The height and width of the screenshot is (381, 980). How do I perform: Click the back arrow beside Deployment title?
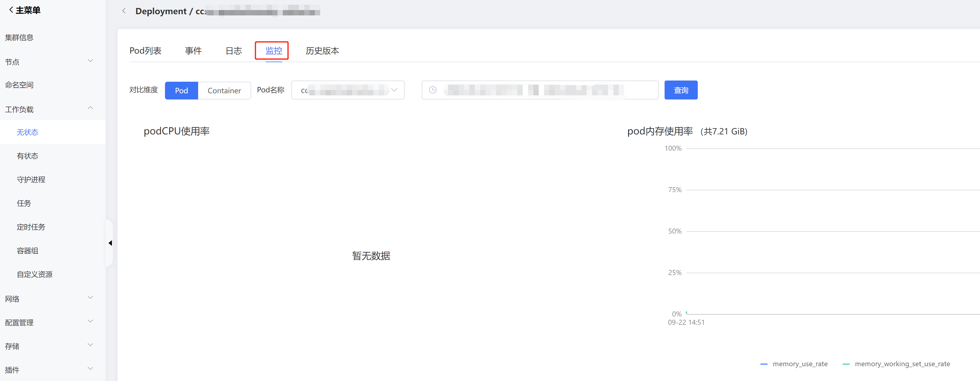(123, 11)
